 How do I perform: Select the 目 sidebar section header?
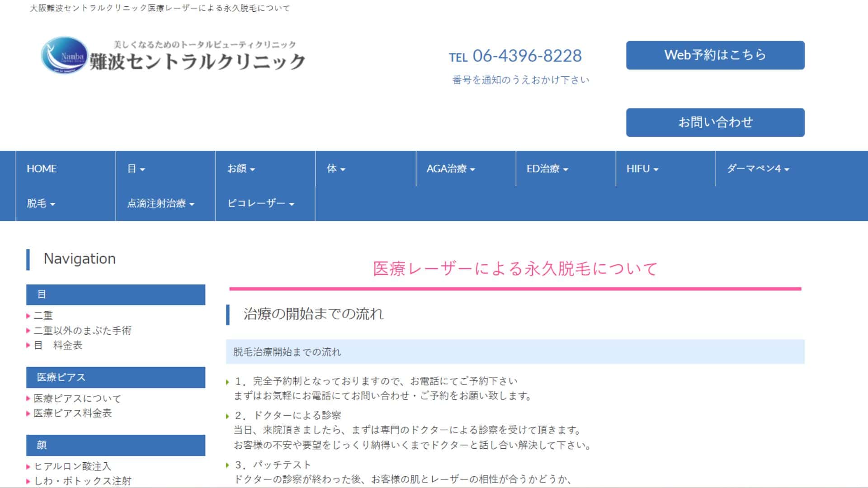[x=116, y=295]
